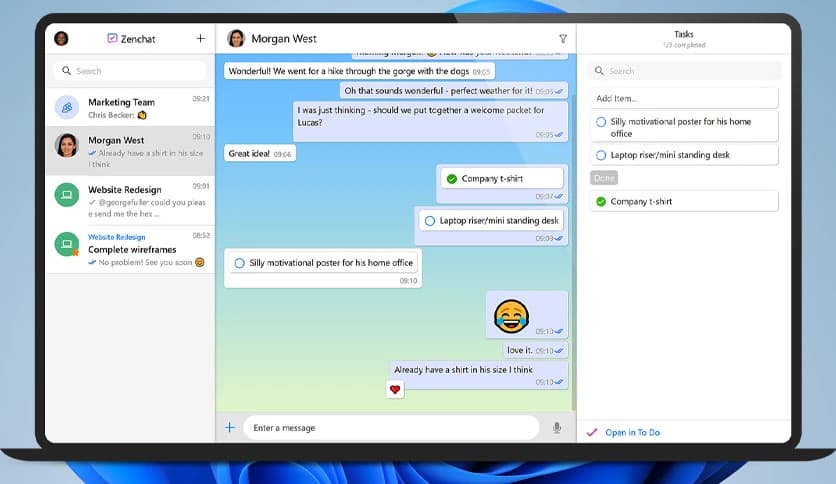Image resolution: width=836 pixels, height=484 pixels.
Task: Select the welcome packet for Lucas message
Action: coord(430,122)
